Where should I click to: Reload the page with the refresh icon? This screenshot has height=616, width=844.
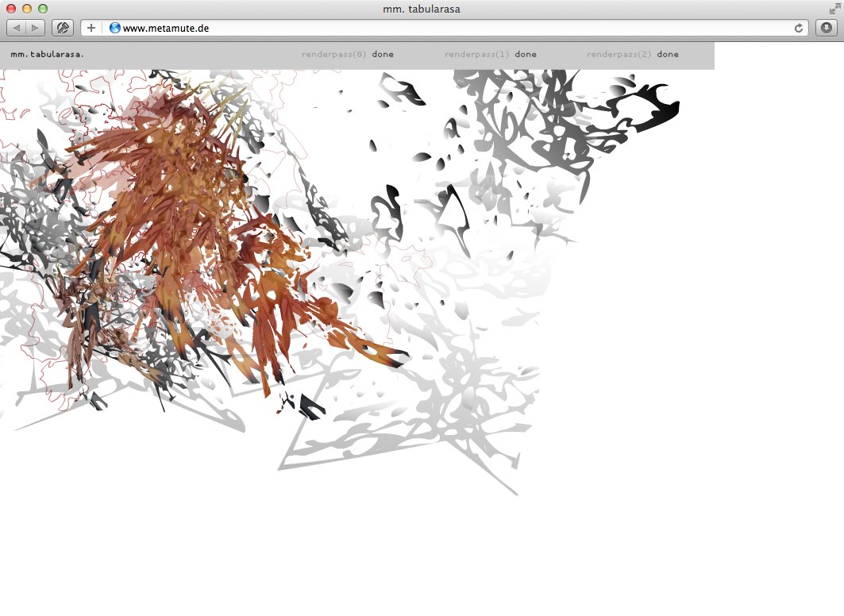click(x=800, y=28)
